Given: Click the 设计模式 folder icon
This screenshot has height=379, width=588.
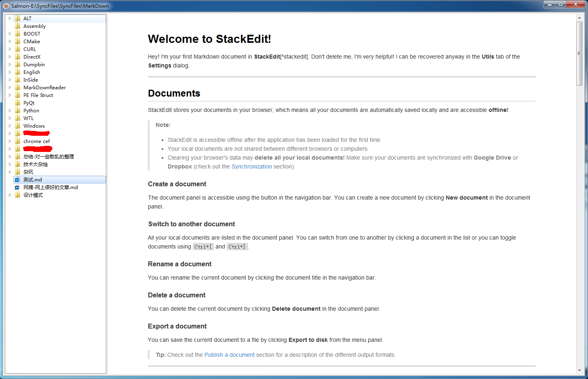Looking at the screenshot, I should [17, 195].
